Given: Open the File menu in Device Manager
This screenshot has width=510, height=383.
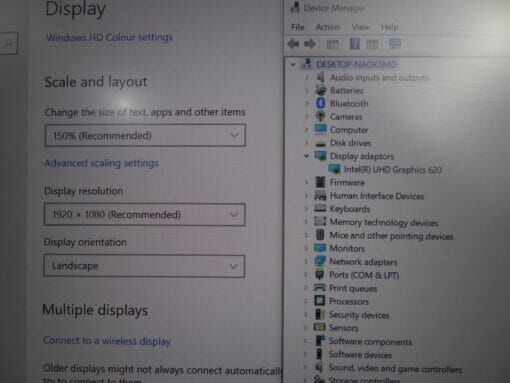Looking at the screenshot, I should pyautogui.click(x=298, y=27).
